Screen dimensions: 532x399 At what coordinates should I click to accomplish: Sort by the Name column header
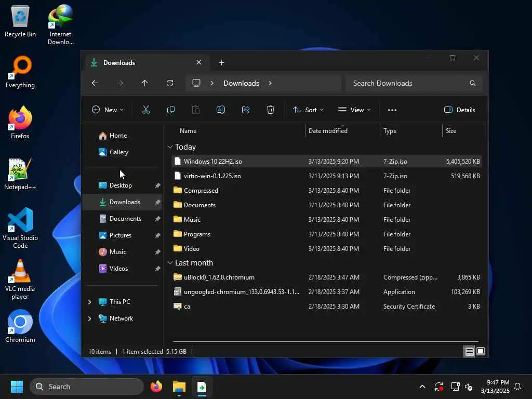click(188, 131)
